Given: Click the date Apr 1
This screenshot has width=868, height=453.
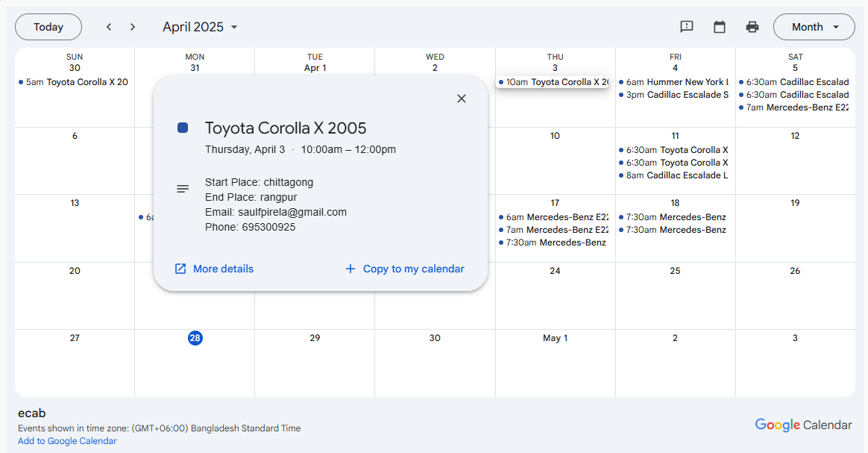Looking at the screenshot, I should pos(315,68).
